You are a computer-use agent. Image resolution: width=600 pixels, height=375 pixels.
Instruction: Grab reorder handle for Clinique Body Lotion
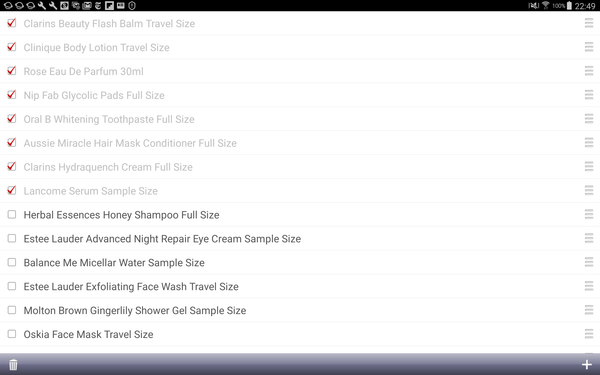(x=589, y=47)
